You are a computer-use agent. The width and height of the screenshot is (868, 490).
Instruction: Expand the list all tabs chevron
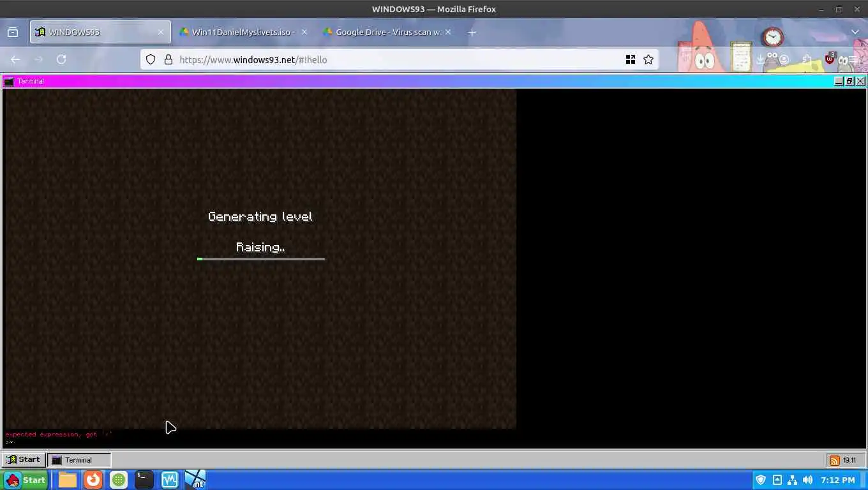click(855, 32)
